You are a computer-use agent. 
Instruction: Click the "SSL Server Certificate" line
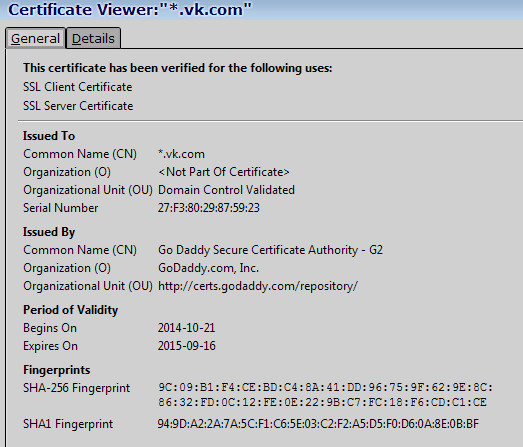(78, 106)
